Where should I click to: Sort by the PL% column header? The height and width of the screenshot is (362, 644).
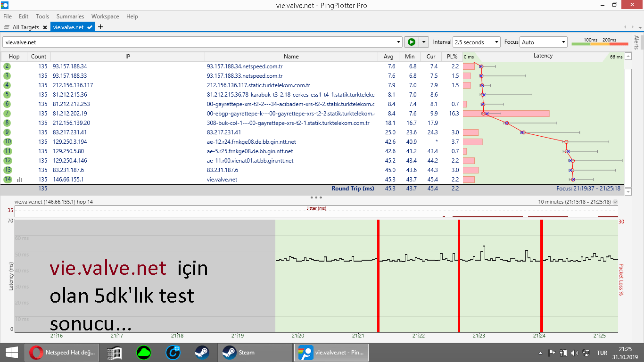click(x=452, y=57)
